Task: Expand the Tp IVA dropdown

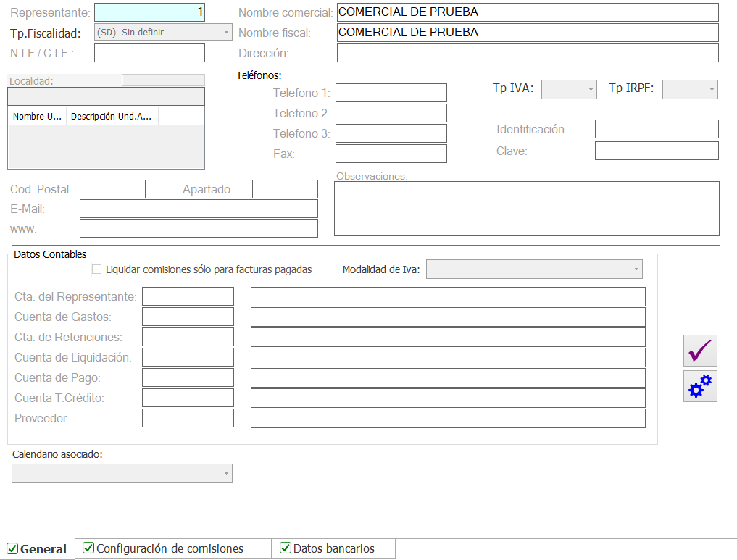Action: (569, 89)
